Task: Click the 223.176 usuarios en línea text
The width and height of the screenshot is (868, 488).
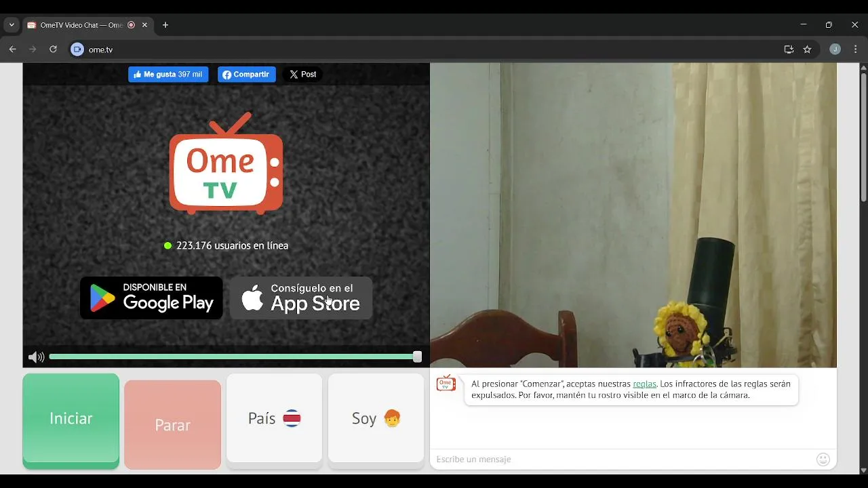Action: click(x=232, y=246)
